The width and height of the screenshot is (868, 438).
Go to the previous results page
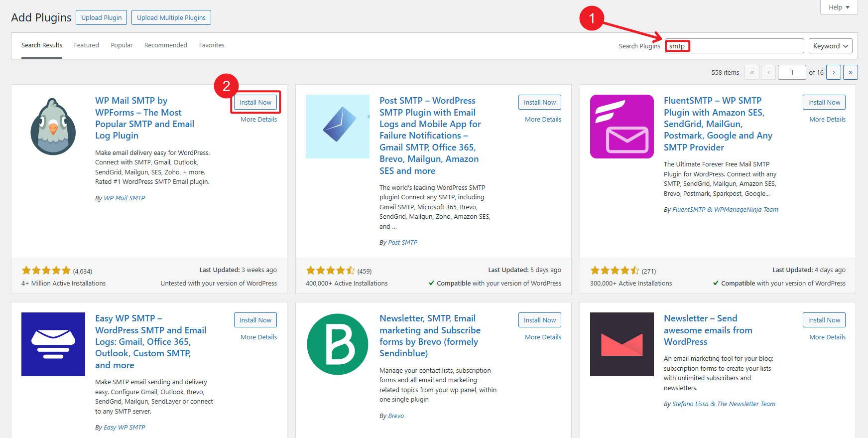click(769, 72)
